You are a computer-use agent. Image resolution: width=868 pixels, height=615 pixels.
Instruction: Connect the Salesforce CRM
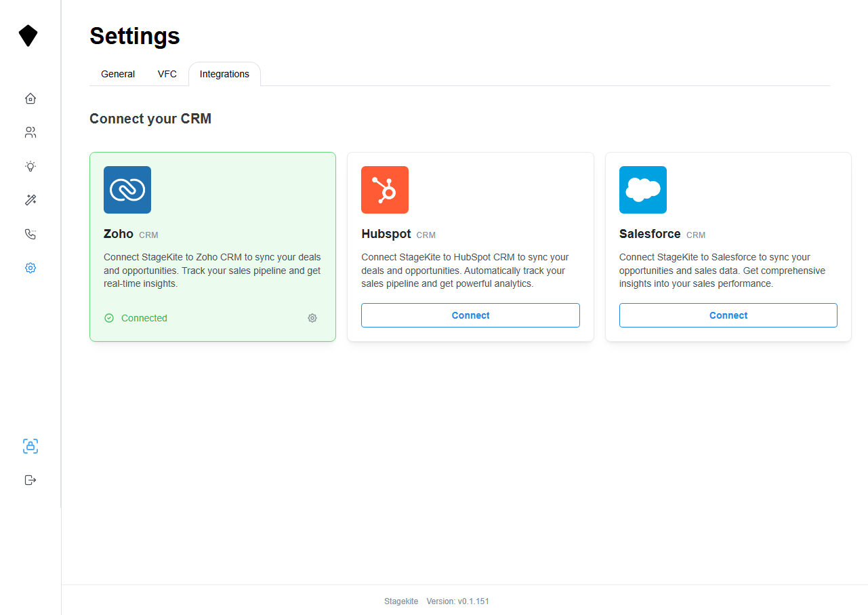coord(728,315)
